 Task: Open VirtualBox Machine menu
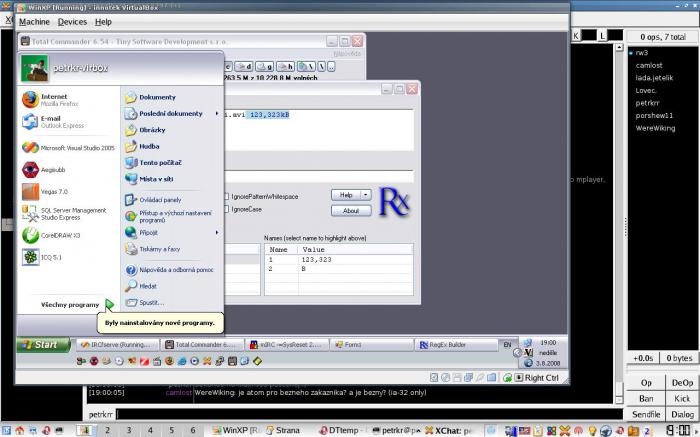[34, 21]
